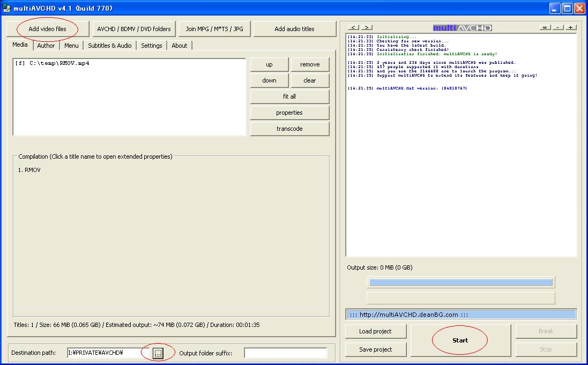This screenshot has height=365, width=588.
Task: Click the multiAVCHD logo banner
Action: pos(462,28)
